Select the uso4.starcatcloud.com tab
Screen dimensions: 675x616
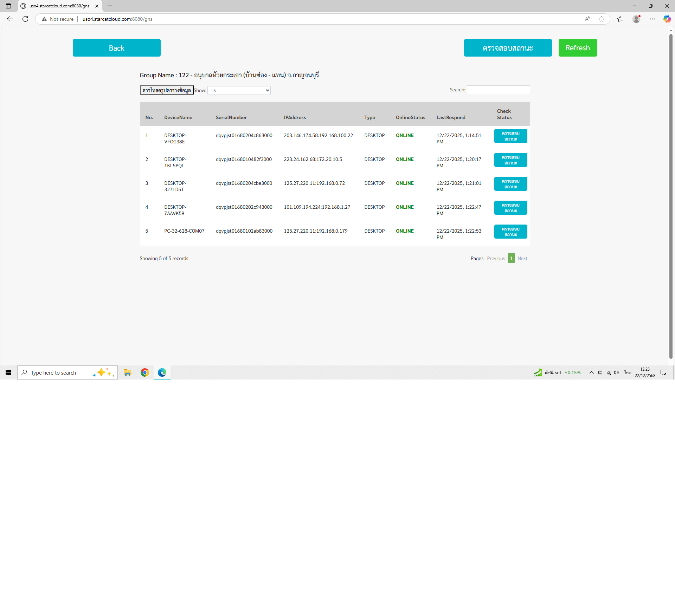pos(59,6)
